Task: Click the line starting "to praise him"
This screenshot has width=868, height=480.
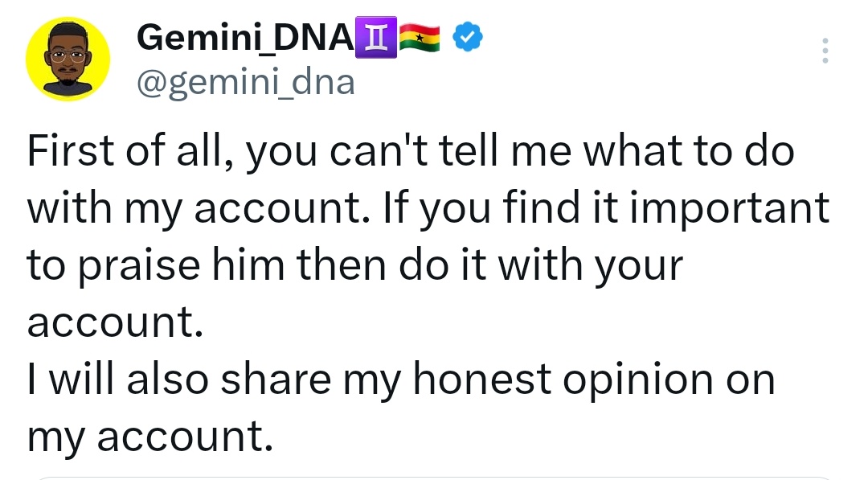Action: pos(354,265)
